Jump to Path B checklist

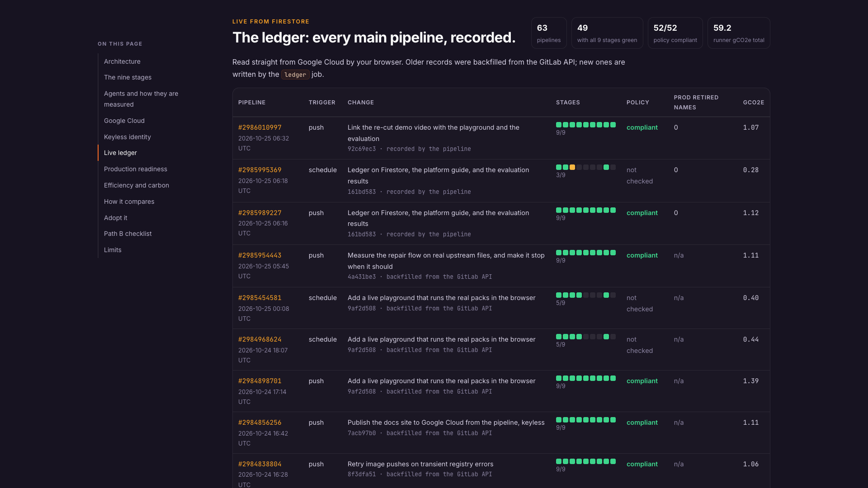[x=127, y=234]
